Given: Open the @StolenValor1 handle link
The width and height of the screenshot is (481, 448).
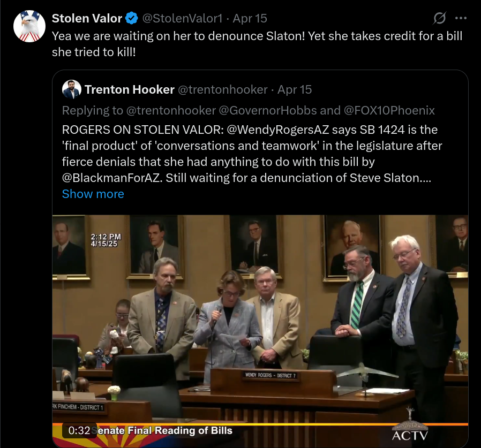Looking at the screenshot, I should tap(182, 18).
